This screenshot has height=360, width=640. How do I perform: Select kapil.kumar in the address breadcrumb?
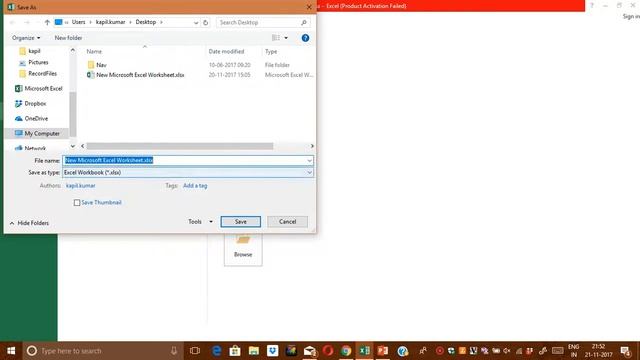coord(110,22)
